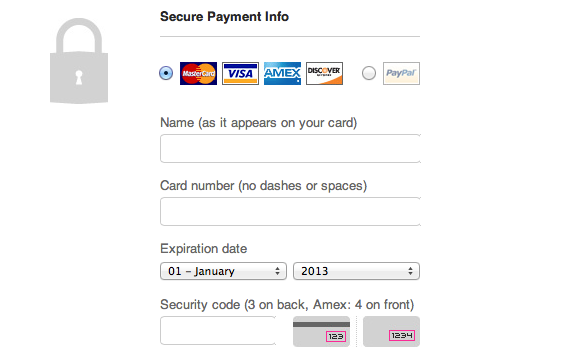The width and height of the screenshot is (587, 361).
Task: Click the arrows on the January dropdown
Action: pos(277,271)
